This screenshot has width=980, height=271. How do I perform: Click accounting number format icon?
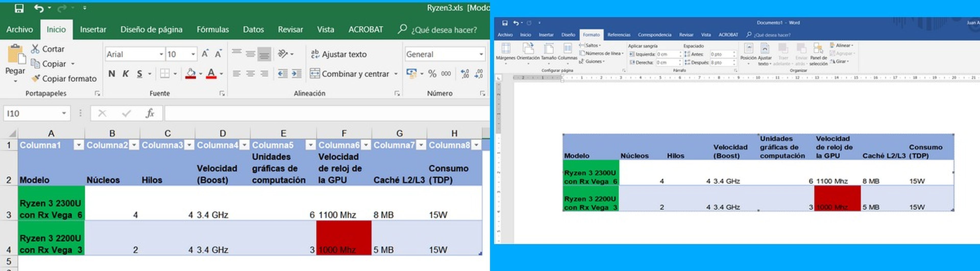[411, 73]
